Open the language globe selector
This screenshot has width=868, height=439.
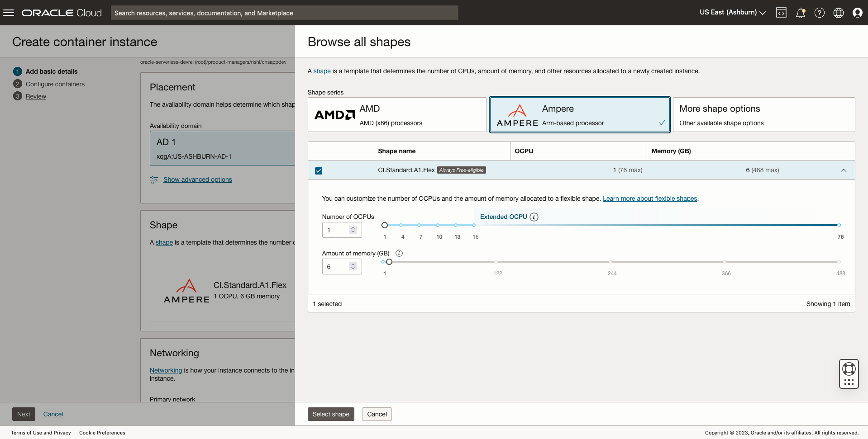(x=838, y=12)
